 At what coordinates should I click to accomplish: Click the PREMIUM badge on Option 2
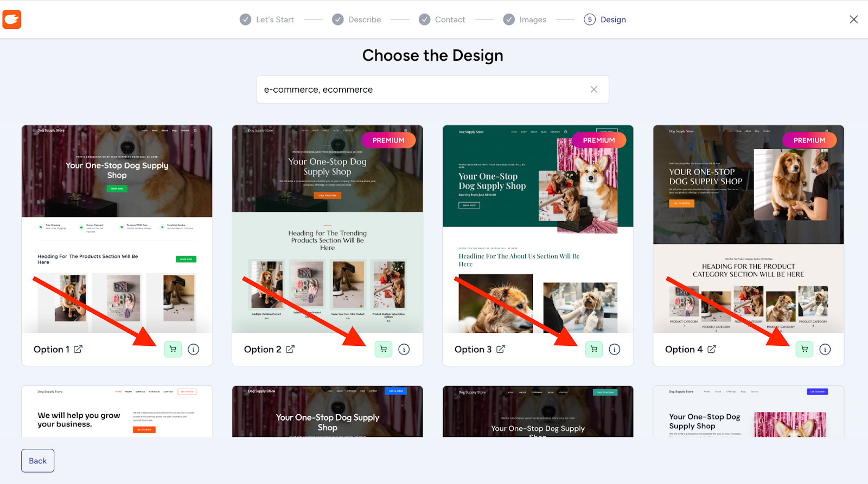tap(388, 140)
